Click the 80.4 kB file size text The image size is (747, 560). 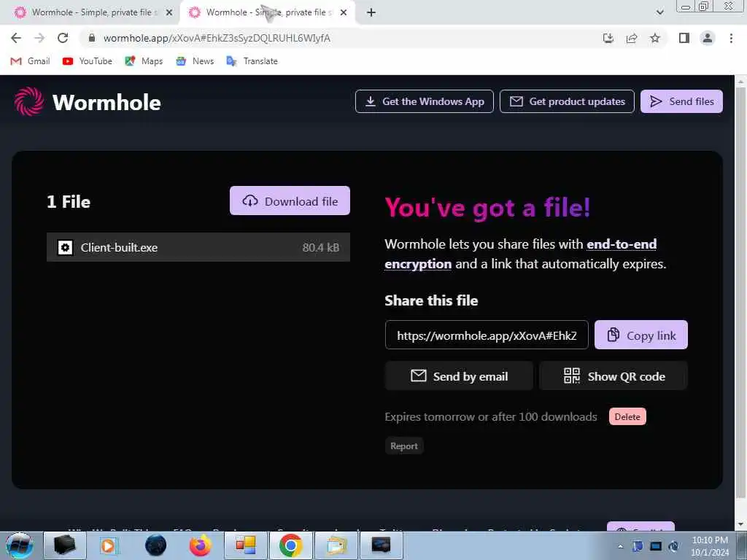(321, 248)
